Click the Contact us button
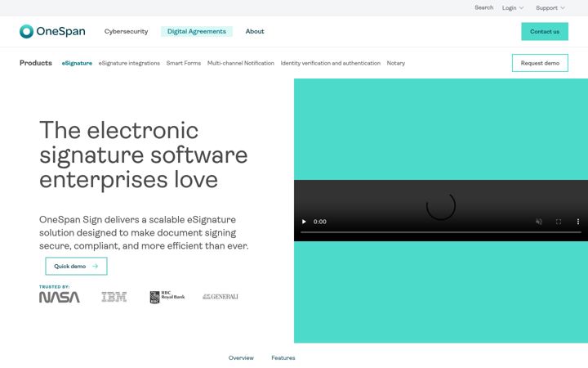 tap(545, 32)
